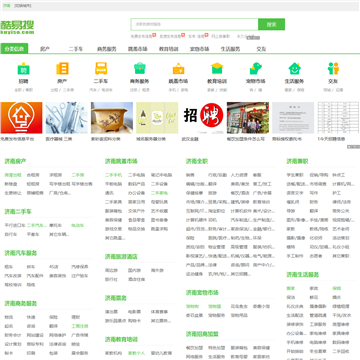The height and width of the screenshot is (360, 360).
Task: Open the 交友 friends icon
Action: 333,68
